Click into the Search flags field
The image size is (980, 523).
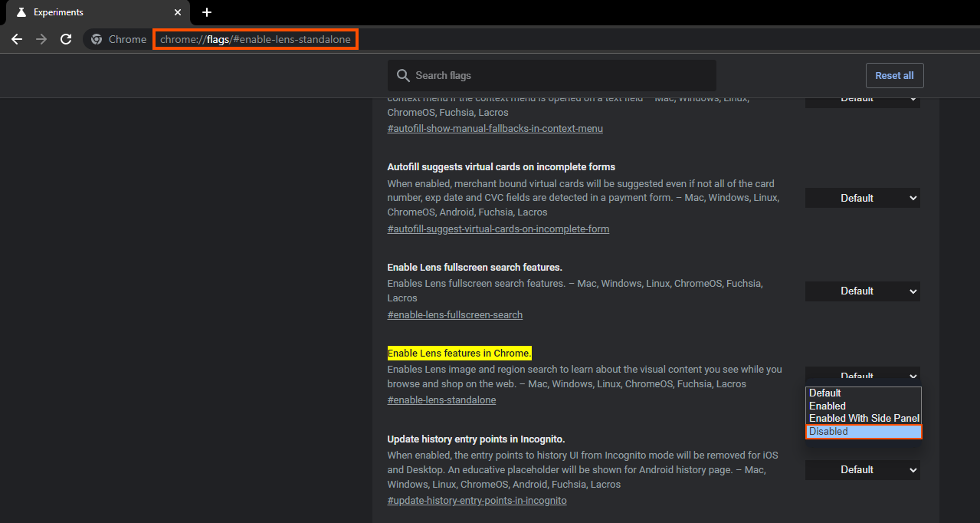click(x=552, y=75)
